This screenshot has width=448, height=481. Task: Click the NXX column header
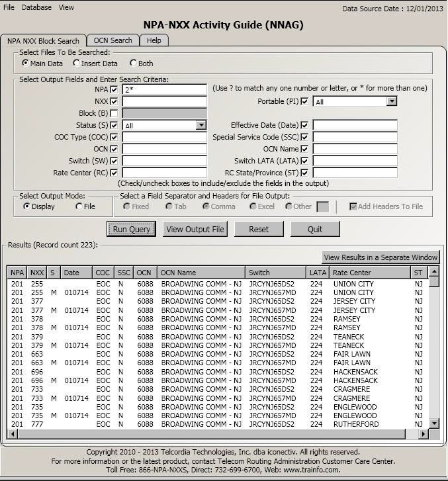coord(37,273)
